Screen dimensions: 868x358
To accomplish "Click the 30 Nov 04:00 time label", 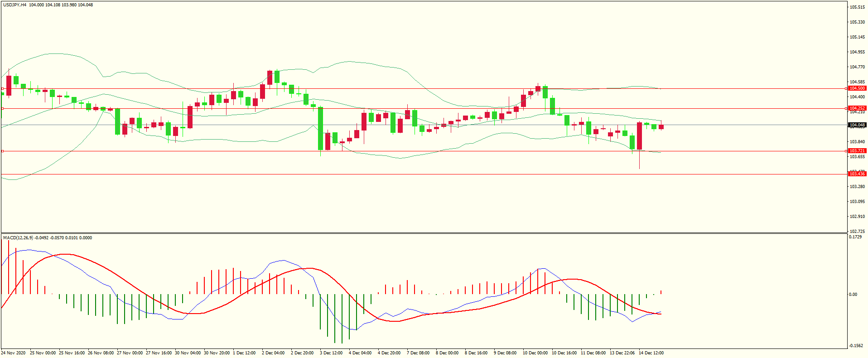I will coord(188,353).
